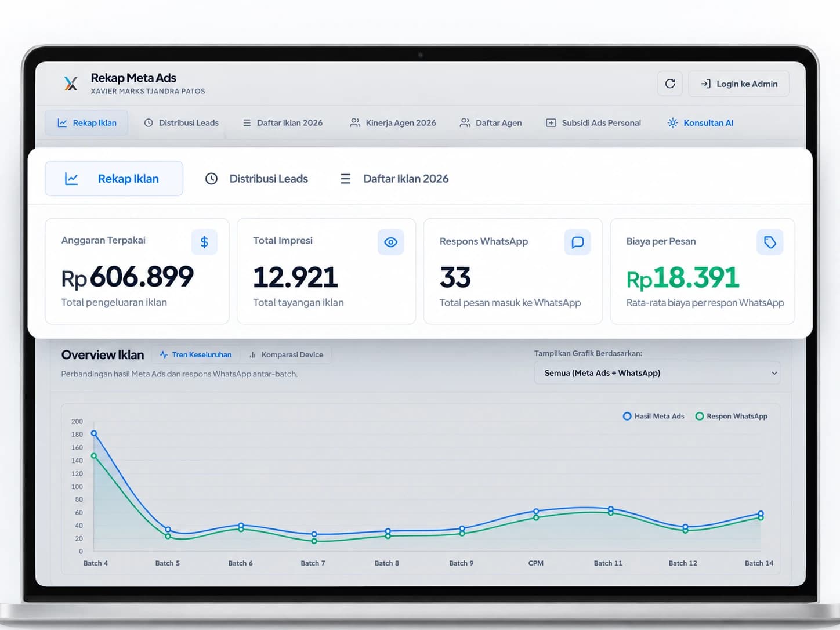
Task: Open the Daftar Agen tab
Action: pos(491,123)
